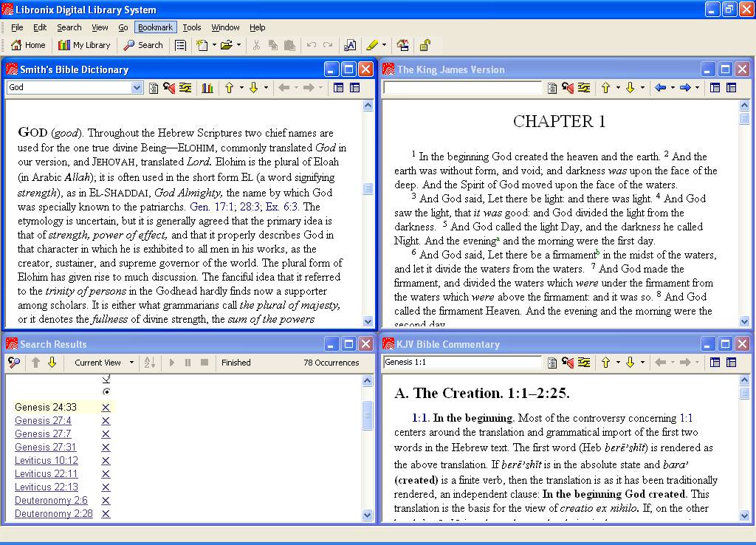This screenshot has width=756, height=545.
Task: Open the Tools menu
Action: (191, 27)
